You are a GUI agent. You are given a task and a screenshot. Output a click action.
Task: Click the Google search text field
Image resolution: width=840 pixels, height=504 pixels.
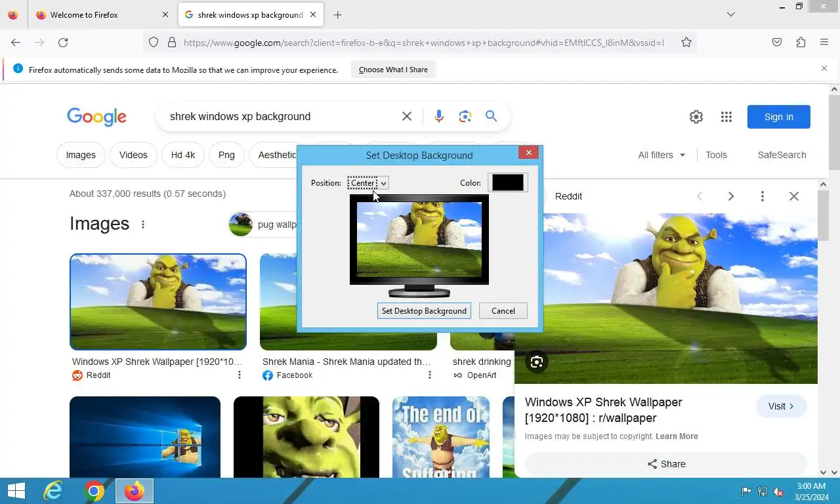coord(282,116)
